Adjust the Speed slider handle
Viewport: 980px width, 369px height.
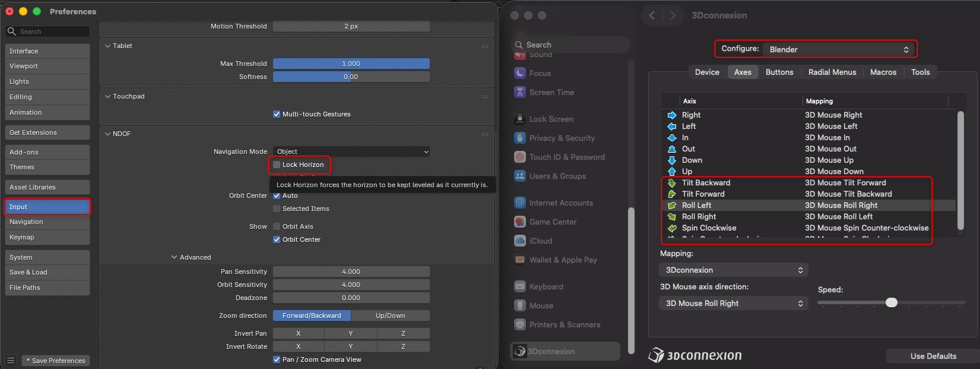[892, 302]
